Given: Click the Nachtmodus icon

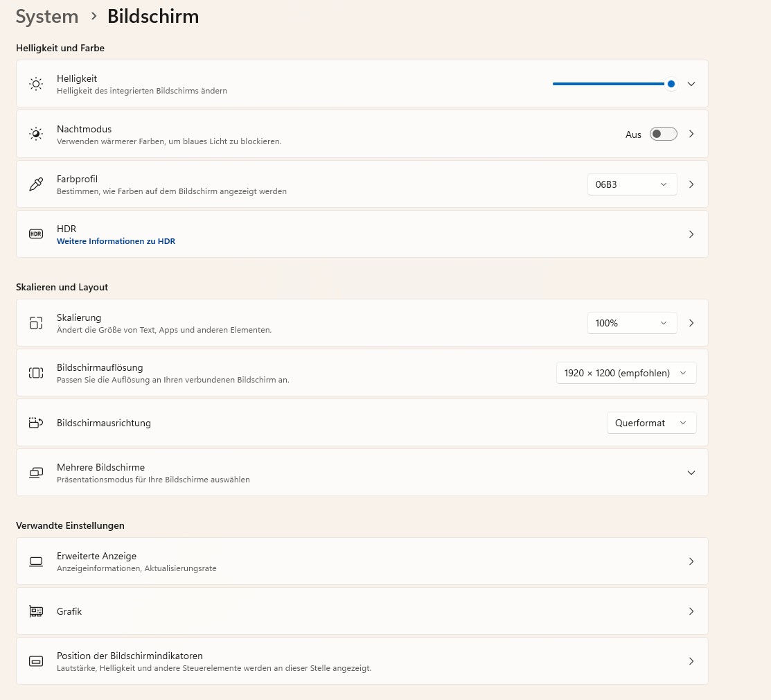Looking at the screenshot, I should pyautogui.click(x=36, y=134).
